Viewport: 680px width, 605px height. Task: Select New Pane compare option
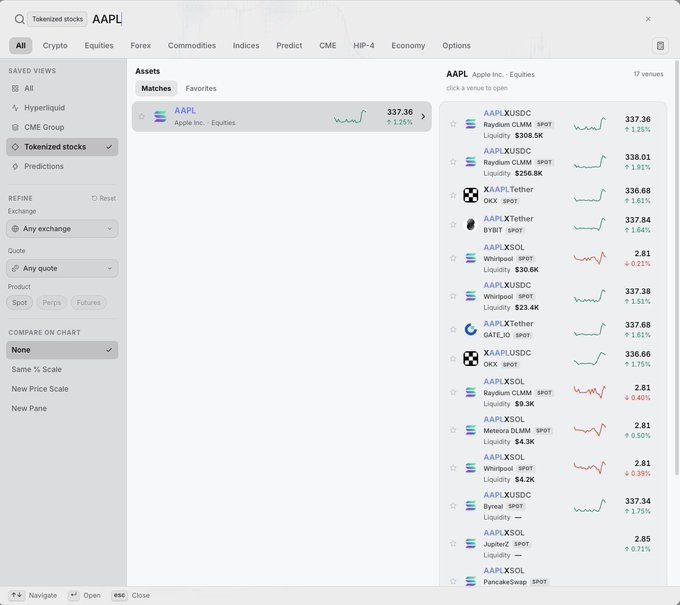point(62,409)
